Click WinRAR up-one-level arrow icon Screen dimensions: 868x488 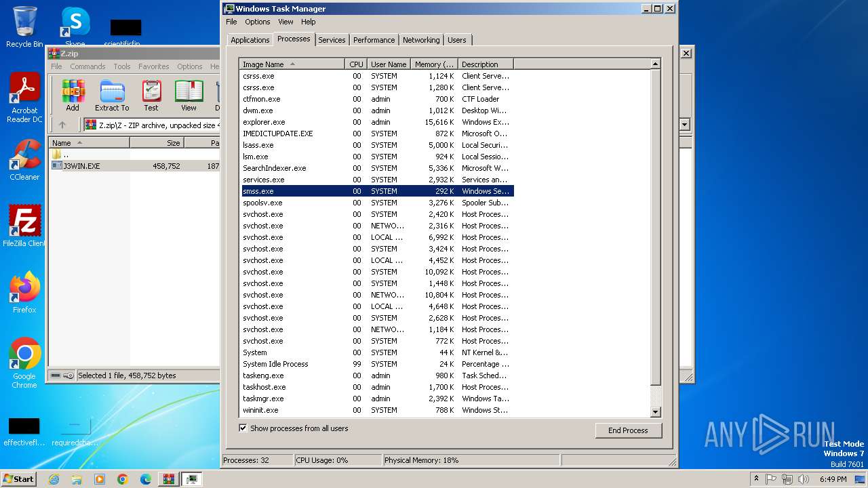[62, 125]
